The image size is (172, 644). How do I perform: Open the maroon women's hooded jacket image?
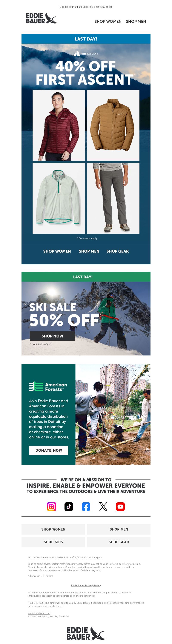[59, 125]
